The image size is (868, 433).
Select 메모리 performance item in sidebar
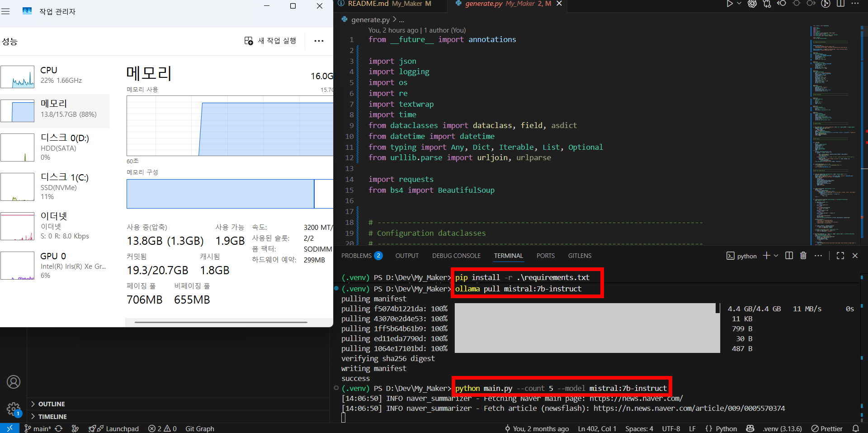(x=55, y=111)
